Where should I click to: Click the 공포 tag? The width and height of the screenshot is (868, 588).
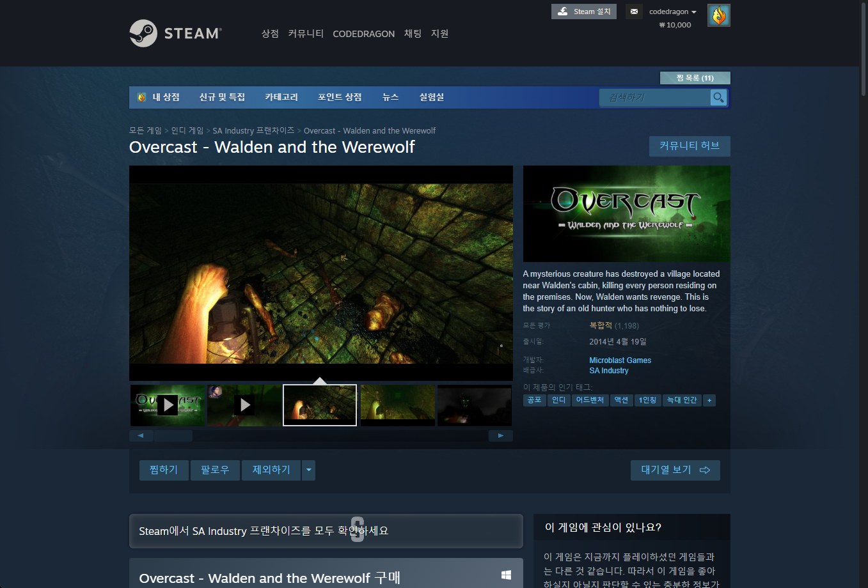click(534, 400)
